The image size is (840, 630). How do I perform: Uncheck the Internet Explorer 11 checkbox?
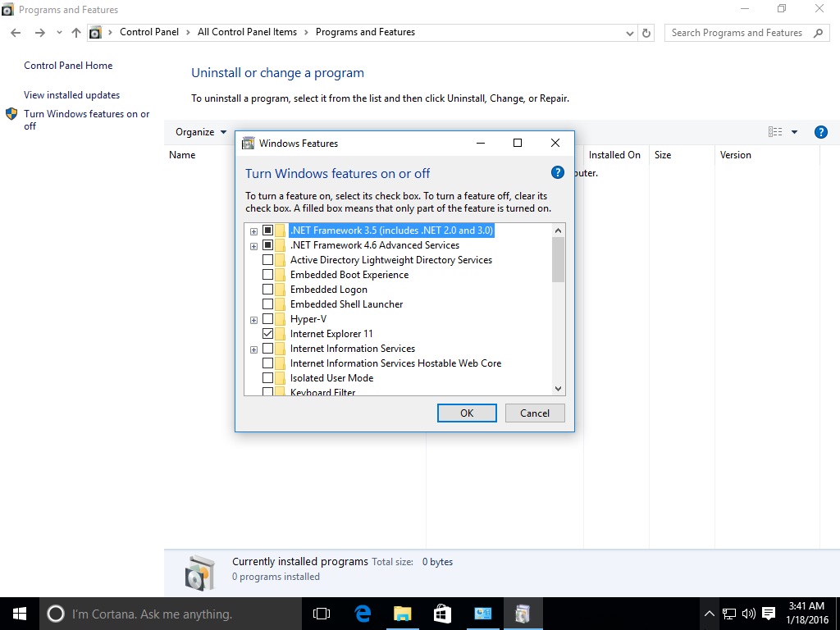click(267, 334)
